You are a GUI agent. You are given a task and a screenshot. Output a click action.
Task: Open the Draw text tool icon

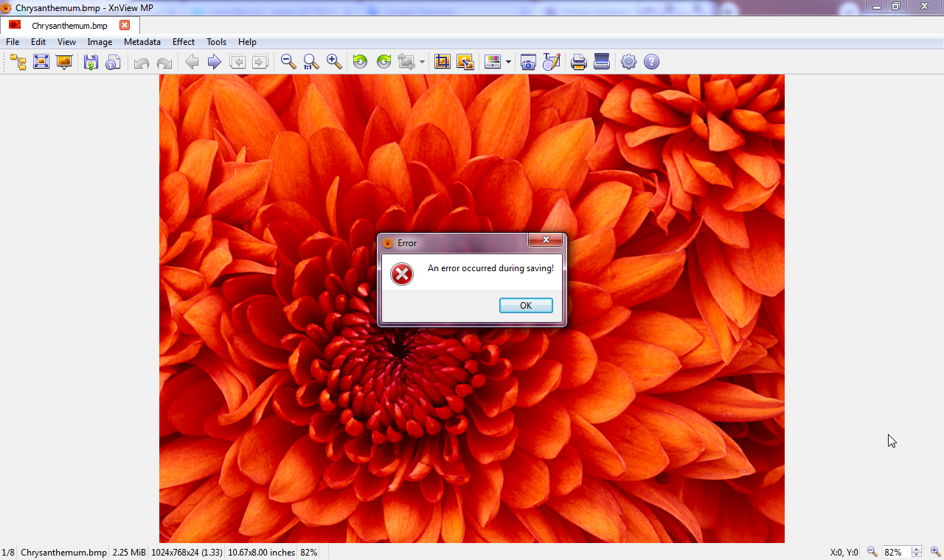[x=552, y=62]
